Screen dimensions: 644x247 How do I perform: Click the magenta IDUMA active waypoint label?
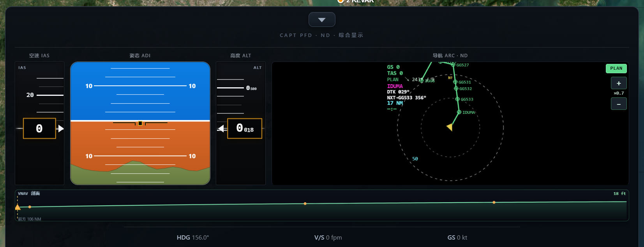[395, 86]
